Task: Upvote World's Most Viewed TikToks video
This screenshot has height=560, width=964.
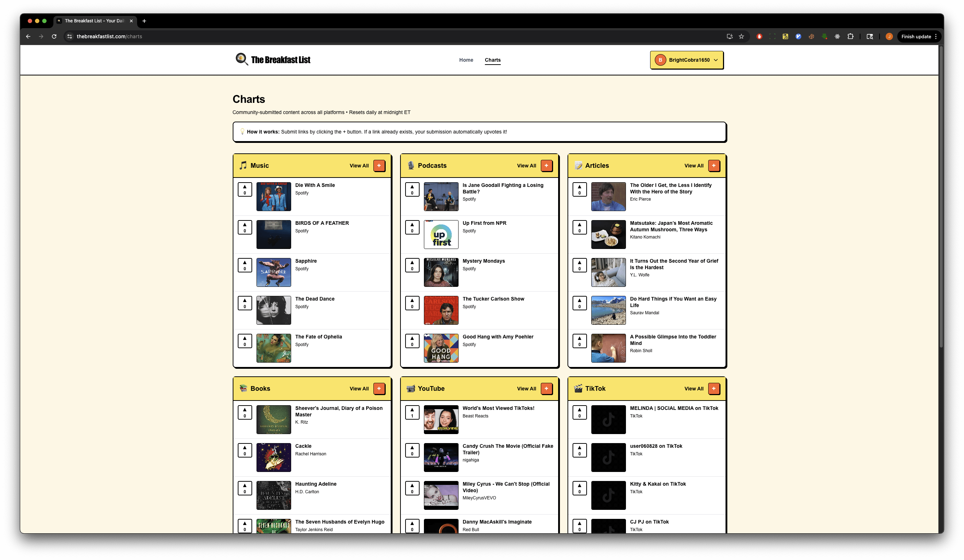Action: tap(412, 412)
